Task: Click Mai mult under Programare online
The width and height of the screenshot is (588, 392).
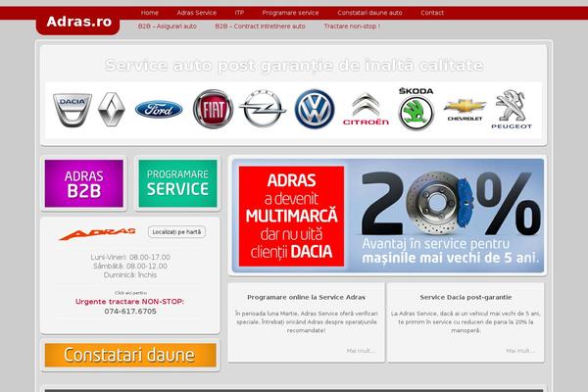Action: click(x=361, y=351)
